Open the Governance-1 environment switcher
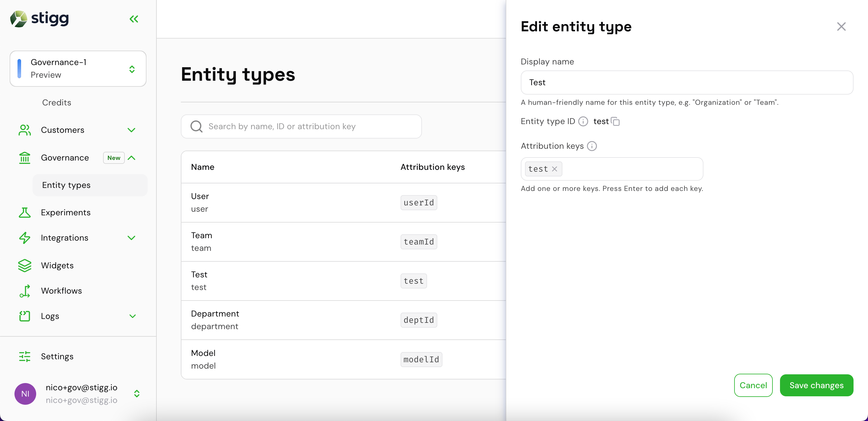The image size is (868, 421). pos(78,69)
